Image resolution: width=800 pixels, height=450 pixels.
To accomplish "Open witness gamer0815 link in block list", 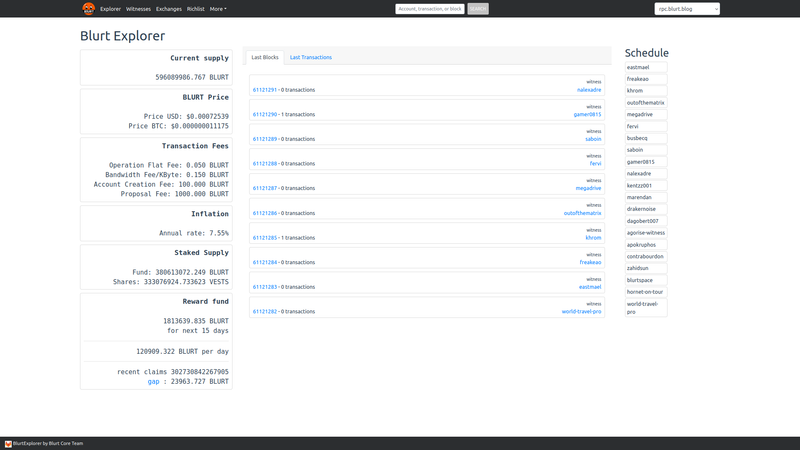I will 587,114.
